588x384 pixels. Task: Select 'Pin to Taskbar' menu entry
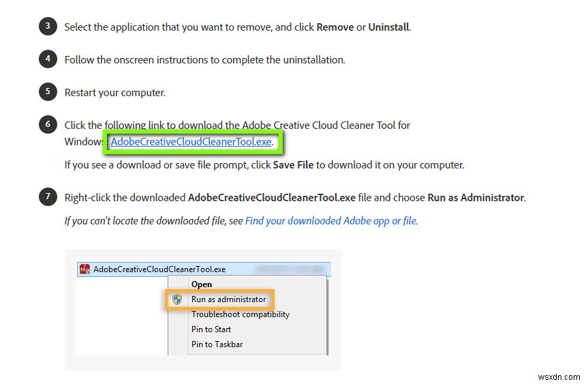pos(217,344)
